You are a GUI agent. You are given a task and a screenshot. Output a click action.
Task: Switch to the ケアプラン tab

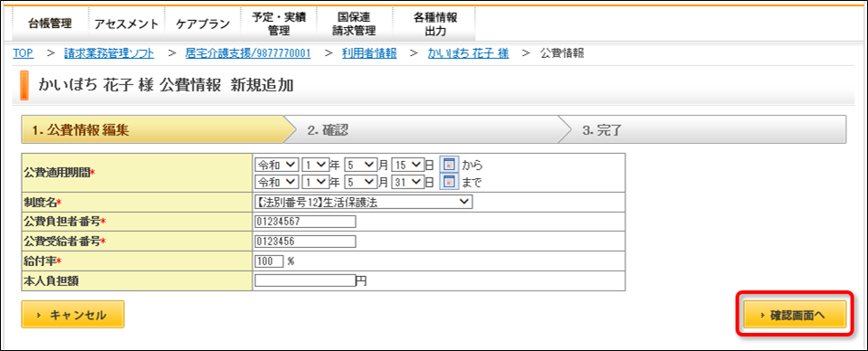[x=203, y=24]
